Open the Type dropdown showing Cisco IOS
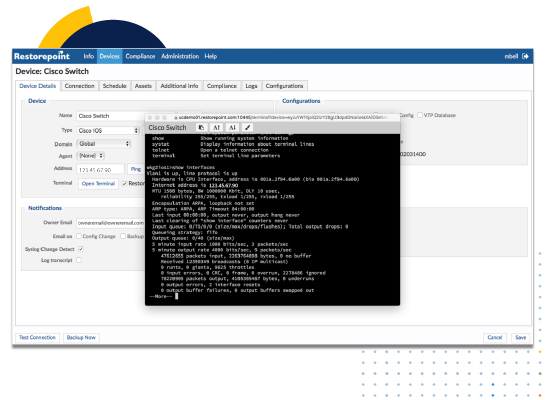Image resolution: width=547 pixels, height=400 pixels. 108,130
